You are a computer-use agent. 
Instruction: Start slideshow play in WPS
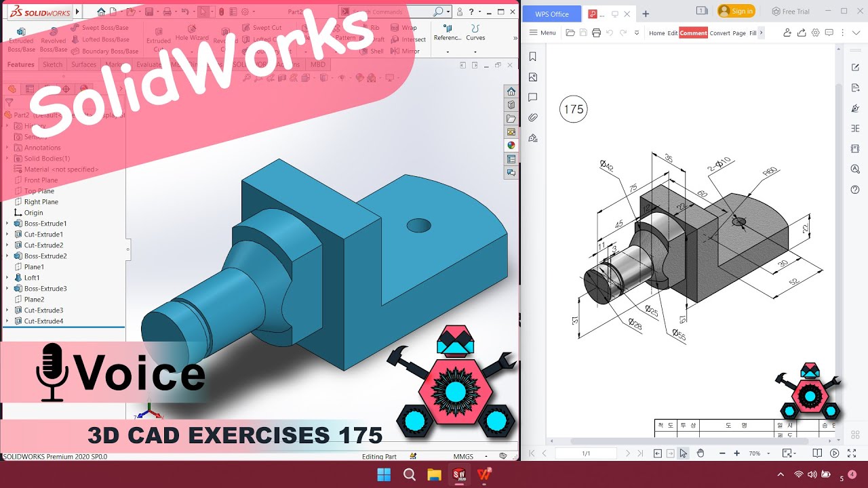click(835, 453)
